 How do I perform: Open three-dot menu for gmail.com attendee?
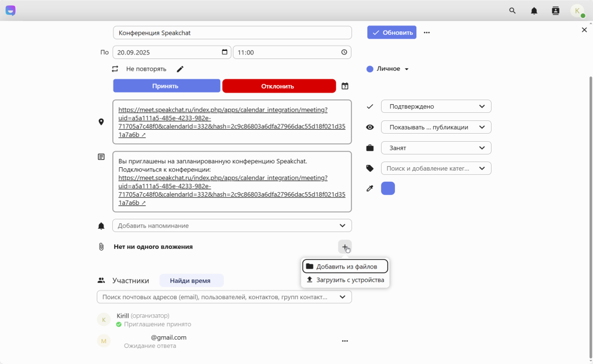(x=345, y=341)
